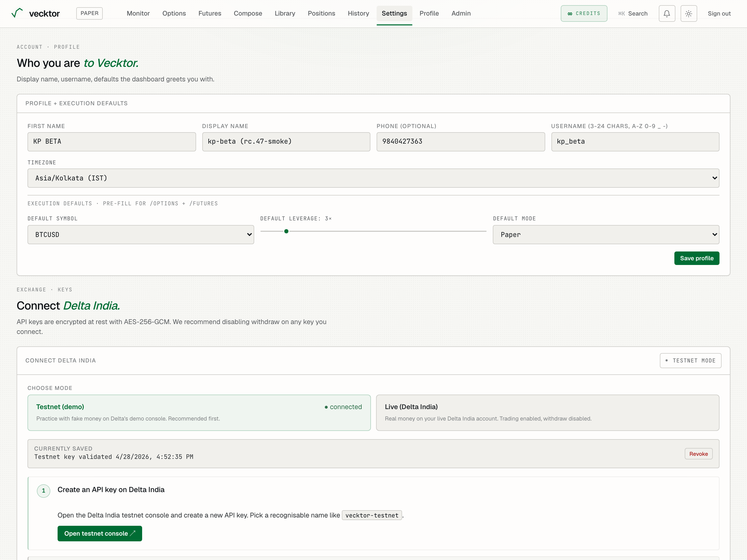Screen dimensions: 747x560
Task: Focus the Phone number field
Action: click(461, 142)
